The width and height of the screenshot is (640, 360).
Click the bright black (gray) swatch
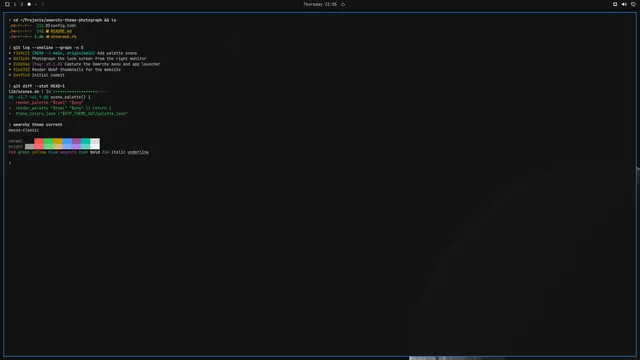pyautogui.click(x=29, y=147)
